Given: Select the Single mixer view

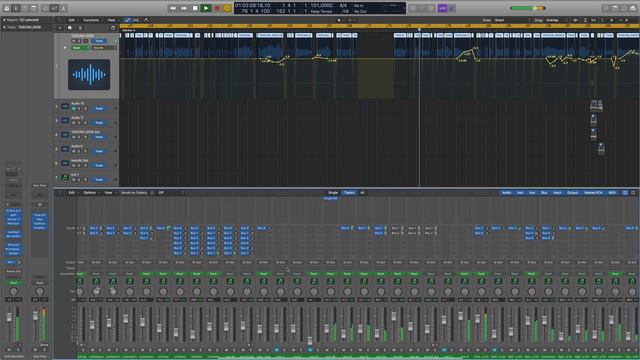Looking at the screenshot, I should pos(333,193).
